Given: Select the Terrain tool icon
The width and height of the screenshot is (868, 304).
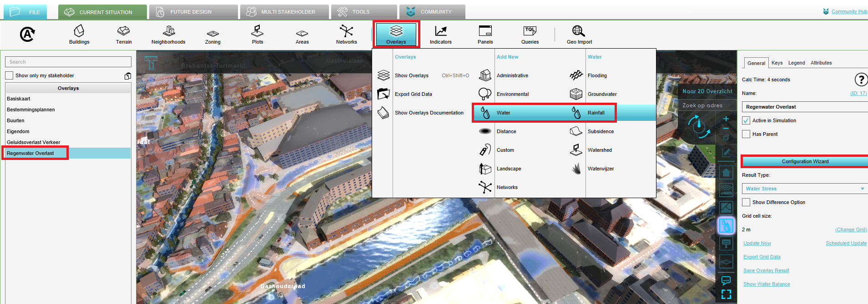Looking at the screenshot, I should (123, 35).
